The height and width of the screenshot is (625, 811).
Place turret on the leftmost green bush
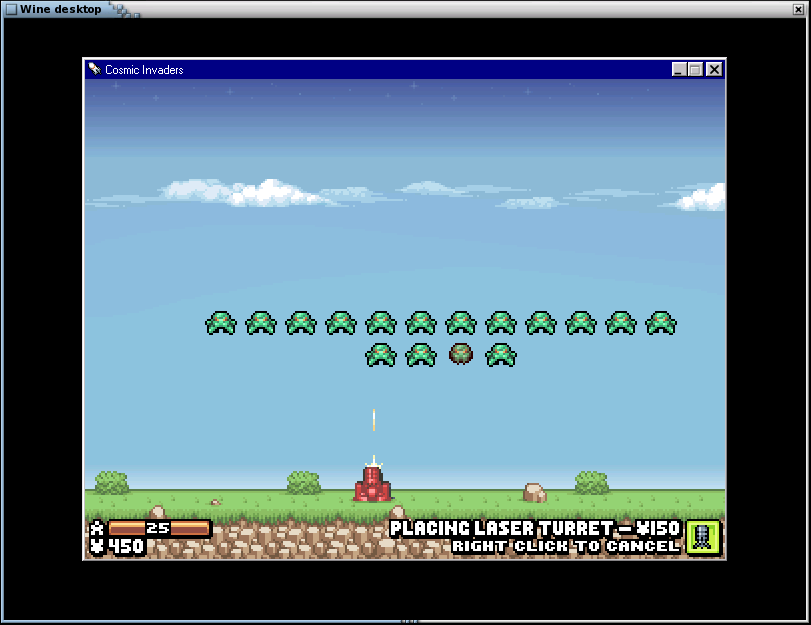[112, 483]
